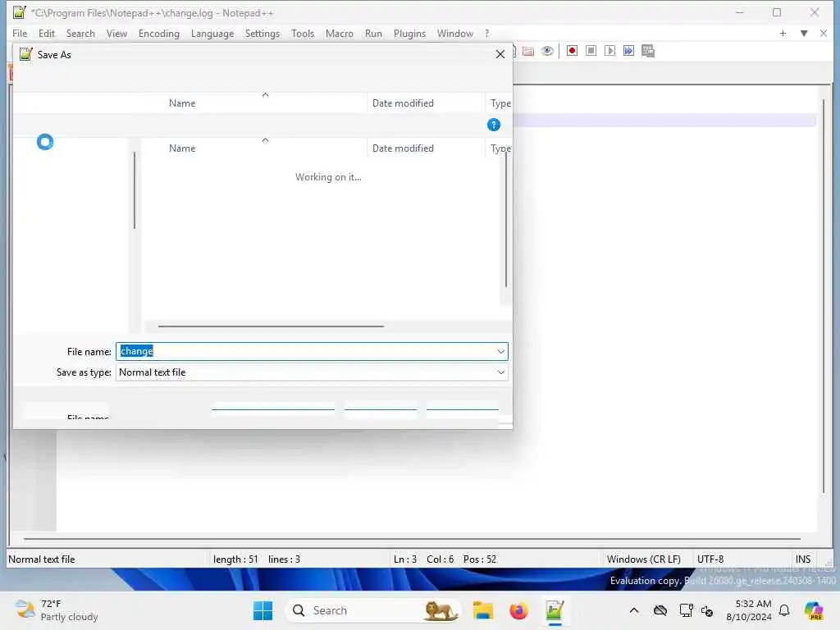Sort by lower Date modified column header

point(403,148)
